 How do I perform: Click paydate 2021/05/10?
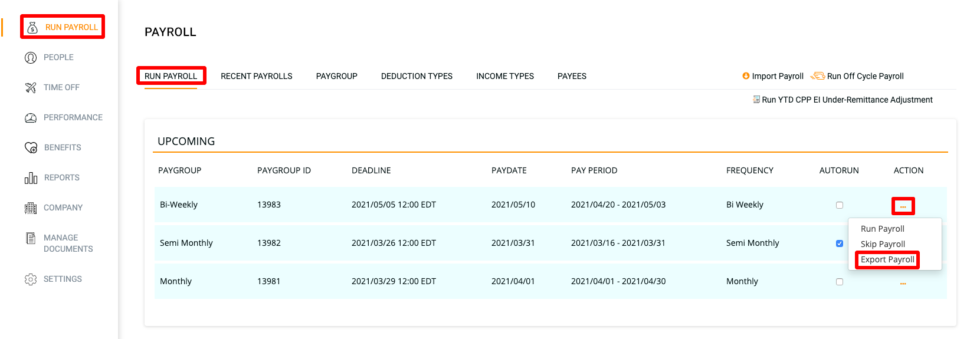[513, 205]
